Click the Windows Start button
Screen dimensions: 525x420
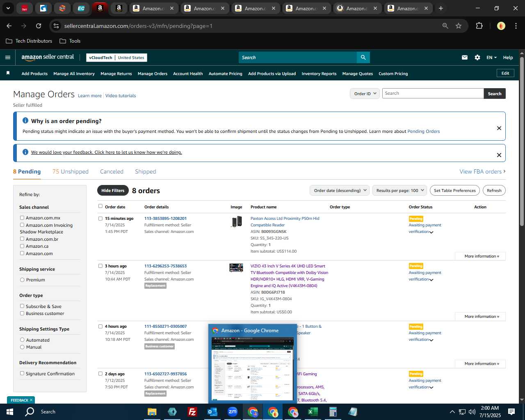click(10, 412)
